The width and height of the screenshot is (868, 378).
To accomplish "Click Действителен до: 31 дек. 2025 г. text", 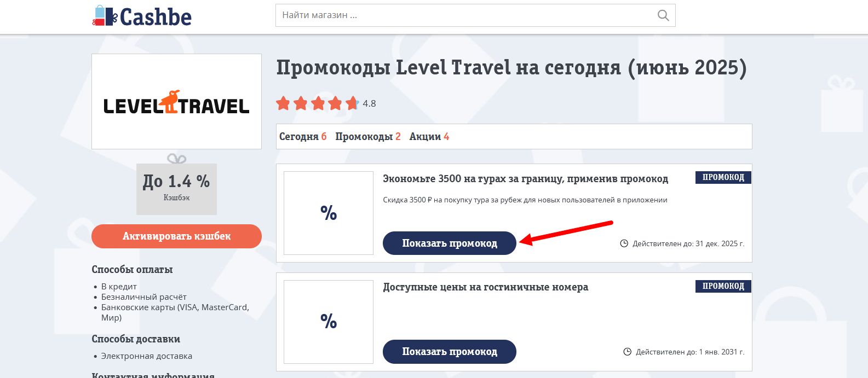I will tap(688, 243).
